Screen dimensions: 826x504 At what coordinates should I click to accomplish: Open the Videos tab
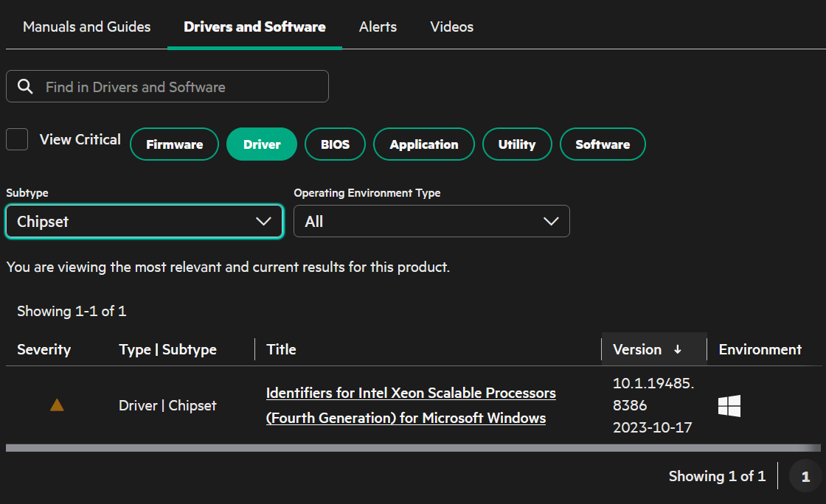pos(451,27)
